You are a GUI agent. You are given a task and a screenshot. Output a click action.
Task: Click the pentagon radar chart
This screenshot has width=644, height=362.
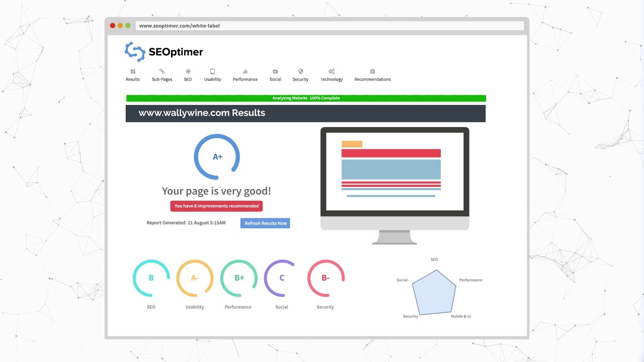pos(434,293)
